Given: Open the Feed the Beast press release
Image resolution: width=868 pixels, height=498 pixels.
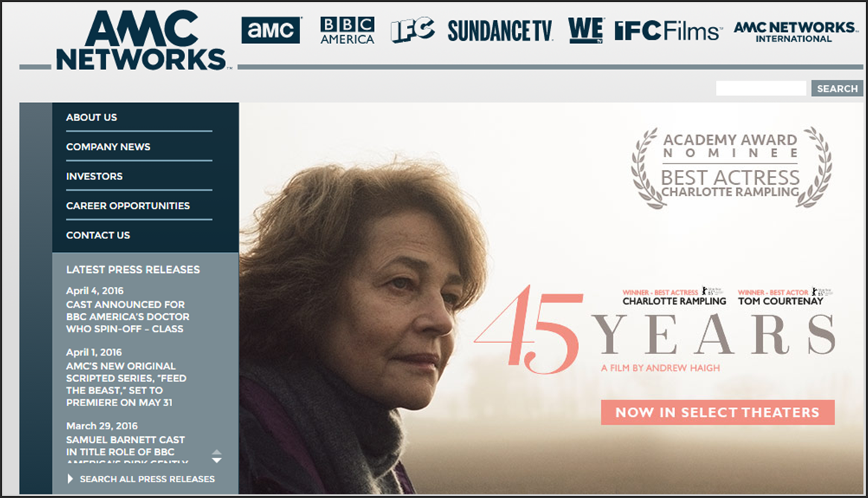Looking at the screenshot, I should [126, 384].
